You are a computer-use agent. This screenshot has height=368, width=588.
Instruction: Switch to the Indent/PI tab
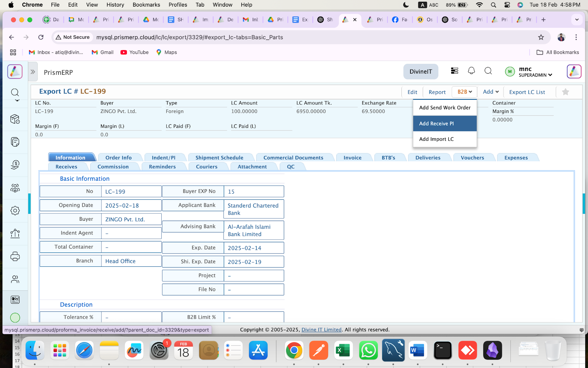(164, 158)
